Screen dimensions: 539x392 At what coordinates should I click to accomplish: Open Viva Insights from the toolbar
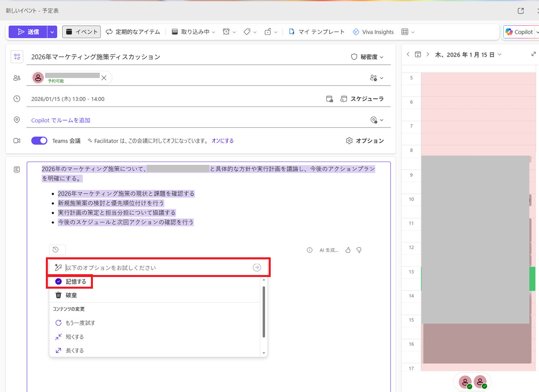(x=373, y=32)
